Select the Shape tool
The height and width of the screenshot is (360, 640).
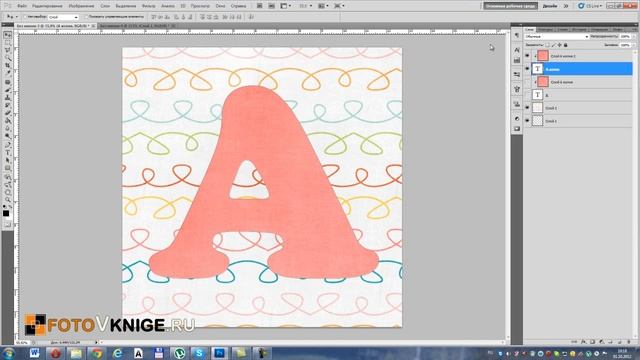tap(7, 168)
